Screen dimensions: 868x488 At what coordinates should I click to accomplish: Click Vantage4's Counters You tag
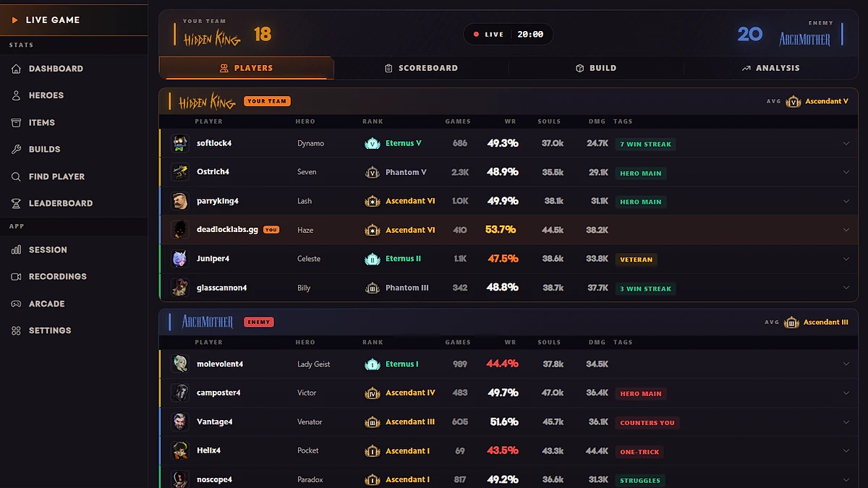pos(647,423)
